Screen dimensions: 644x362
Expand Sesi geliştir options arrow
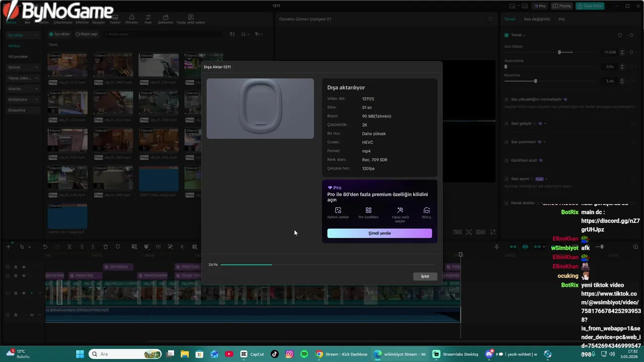click(544, 124)
